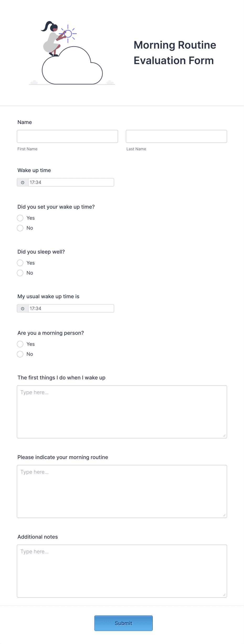
Task: Select No for set your wake up time
Action: 20,228
